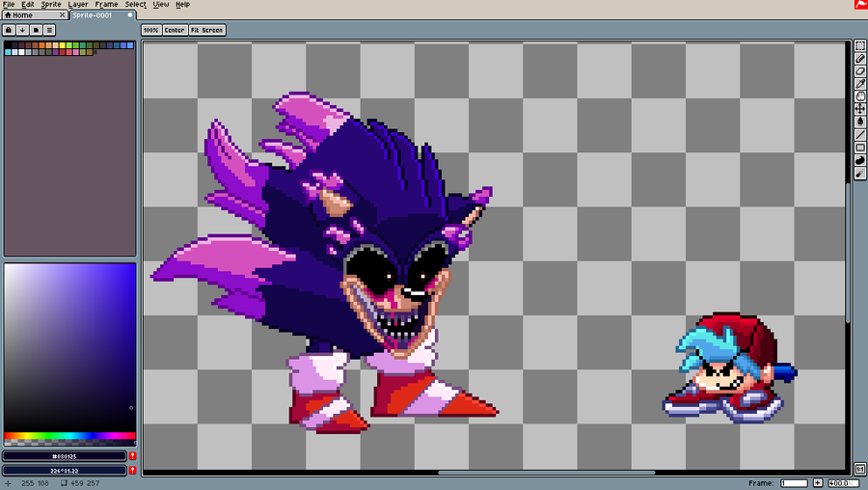Set zoom with the 100% button
Viewport: 868px width, 490px height.
coord(151,30)
